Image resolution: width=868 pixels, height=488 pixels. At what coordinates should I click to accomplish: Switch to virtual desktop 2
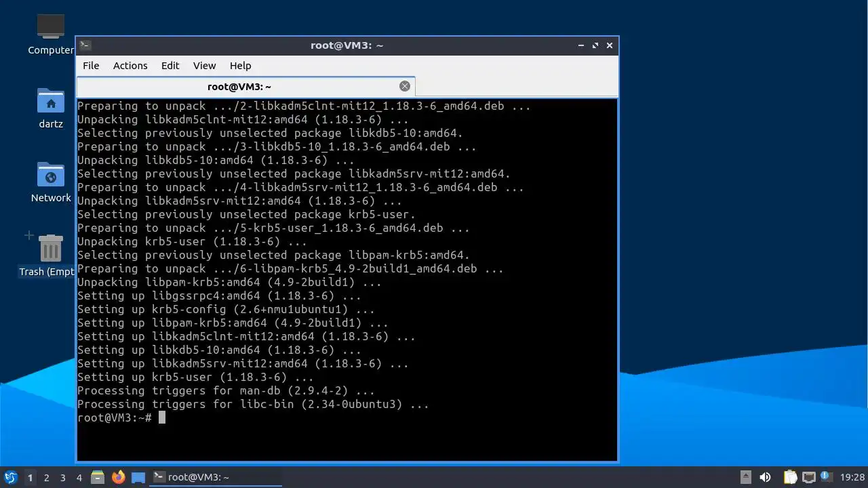point(47,478)
